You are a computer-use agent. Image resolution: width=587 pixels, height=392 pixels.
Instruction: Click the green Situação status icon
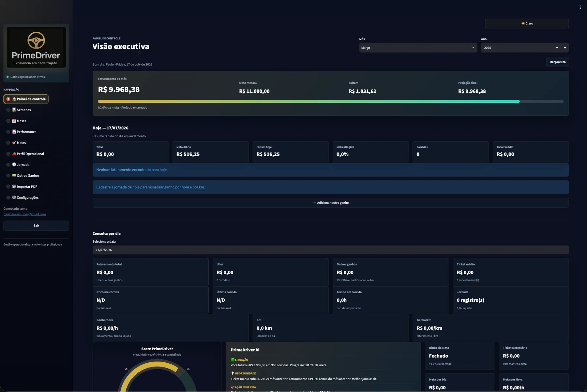point(233,360)
